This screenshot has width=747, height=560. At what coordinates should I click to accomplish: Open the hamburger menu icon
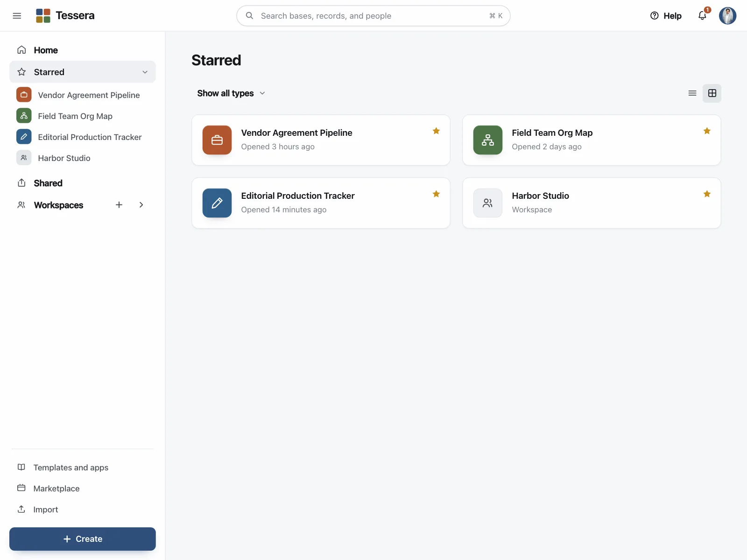[x=17, y=16]
